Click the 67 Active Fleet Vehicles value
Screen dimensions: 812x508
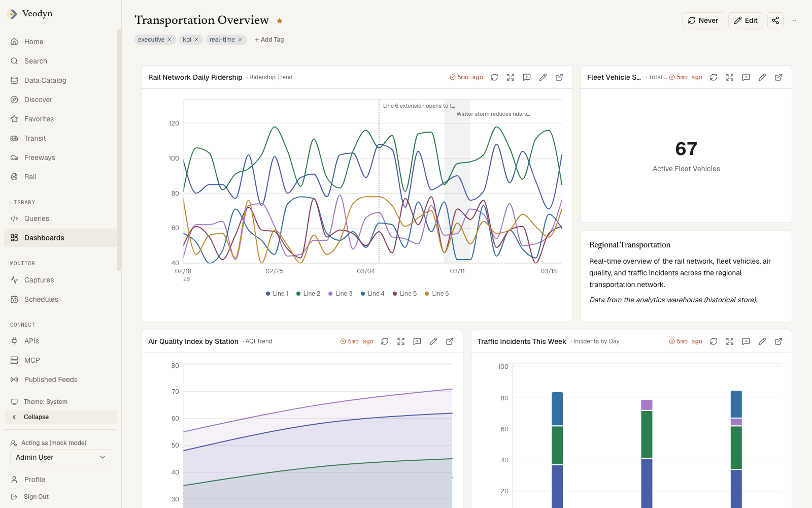click(x=686, y=149)
